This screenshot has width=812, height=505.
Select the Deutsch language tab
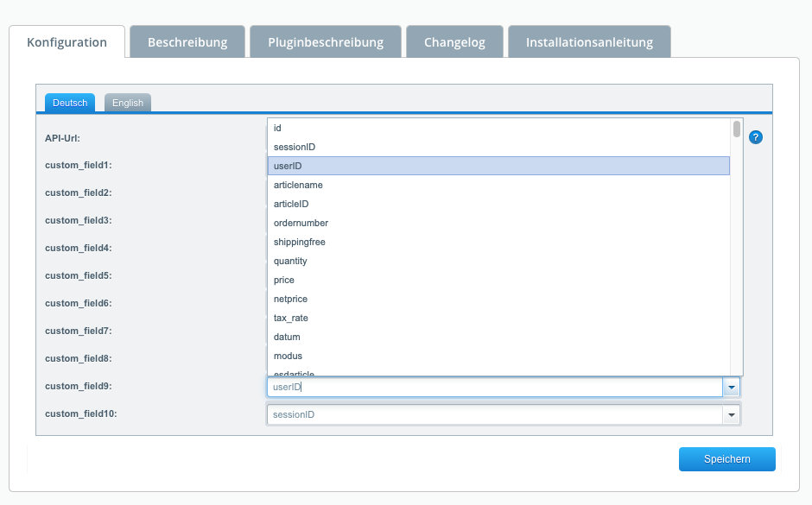tap(70, 103)
